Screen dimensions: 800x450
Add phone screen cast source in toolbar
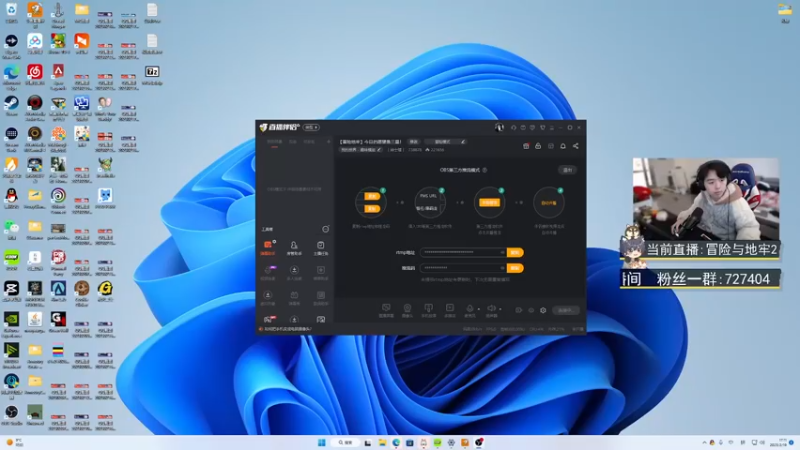coord(429,310)
